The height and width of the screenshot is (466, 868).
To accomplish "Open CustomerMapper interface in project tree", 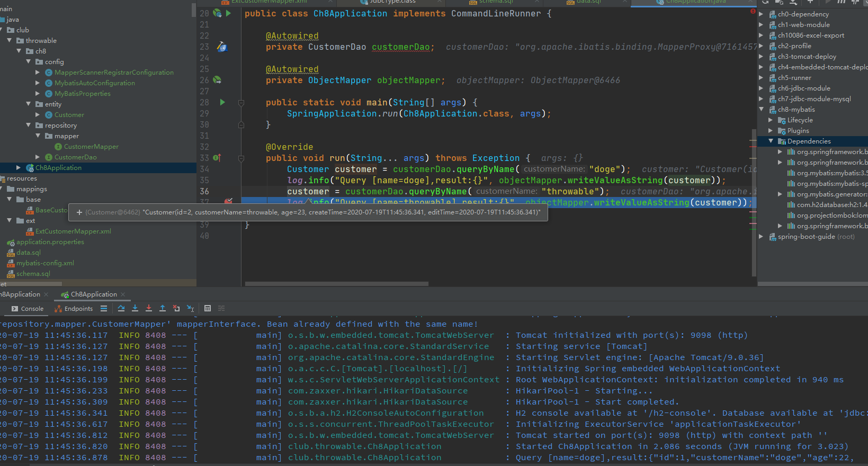I will (x=91, y=147).
